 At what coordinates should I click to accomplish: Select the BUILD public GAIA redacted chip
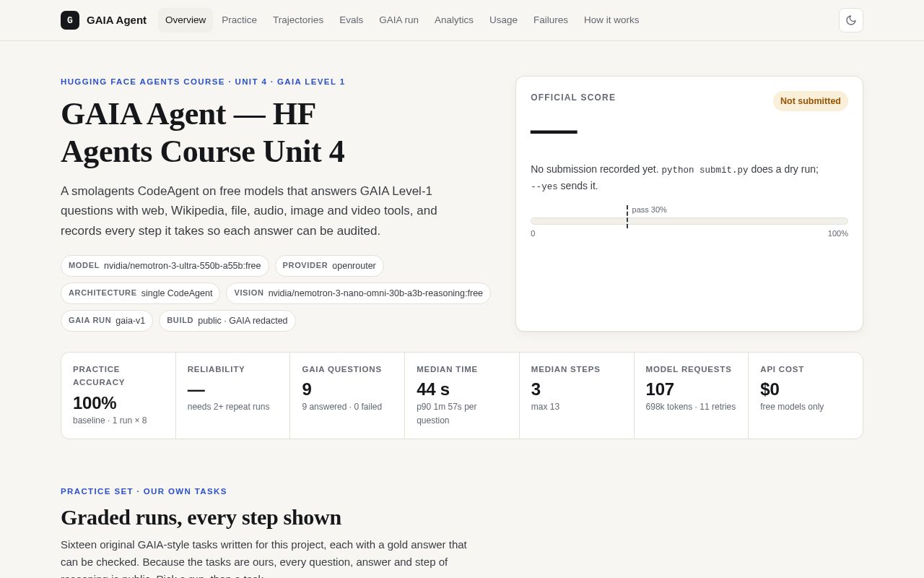[227, 321]
